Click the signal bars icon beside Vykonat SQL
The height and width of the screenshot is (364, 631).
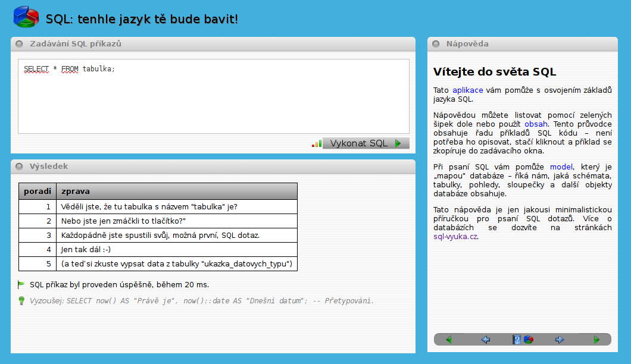316,143
